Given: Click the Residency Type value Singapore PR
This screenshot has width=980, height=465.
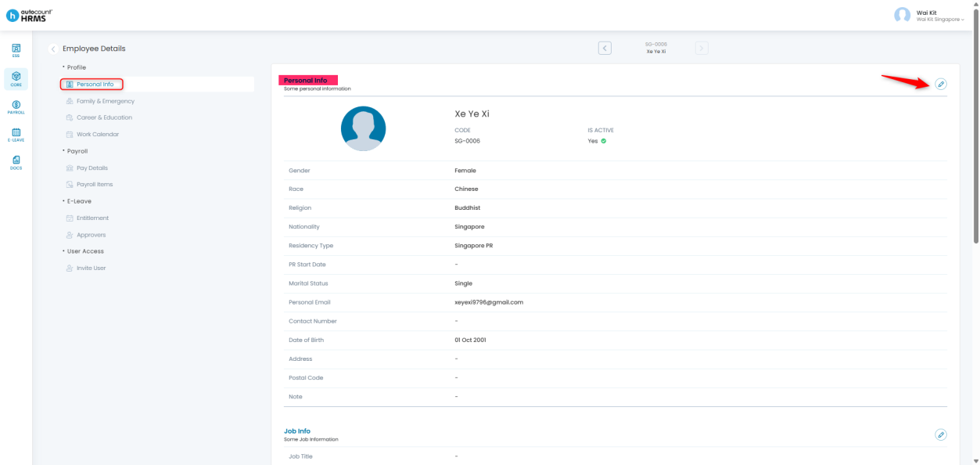Looking at the screenshot, I should [474, 246].
